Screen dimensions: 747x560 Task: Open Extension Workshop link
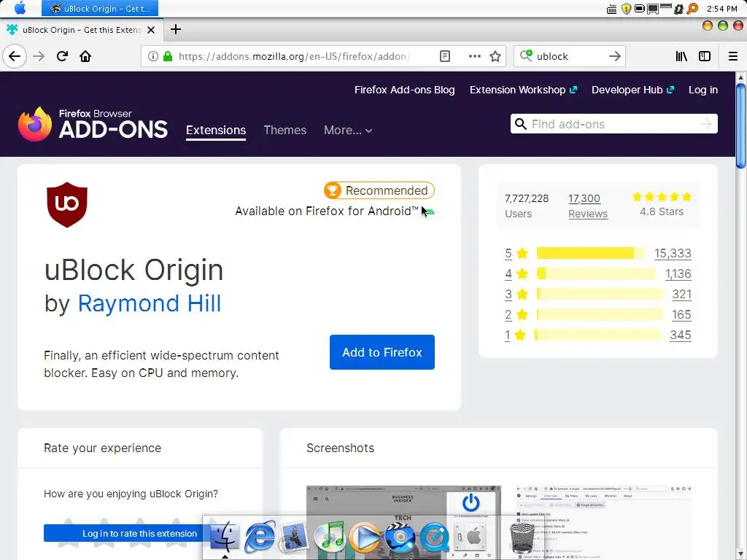523,90
